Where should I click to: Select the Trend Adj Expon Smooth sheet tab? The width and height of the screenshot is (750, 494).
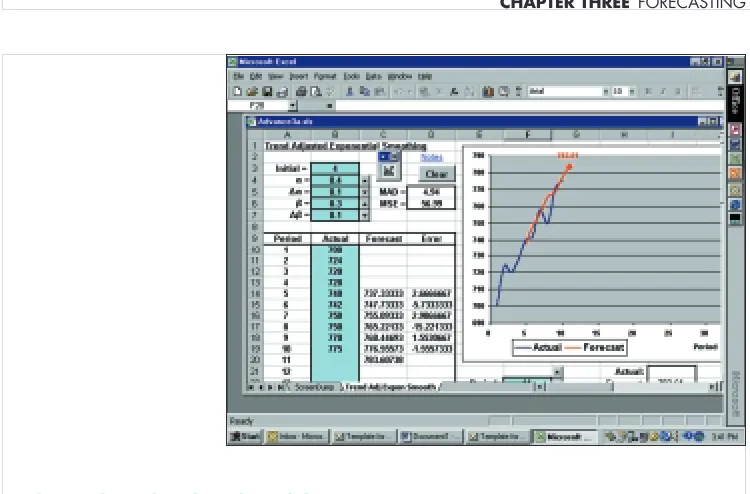click(x=391, y=387)
